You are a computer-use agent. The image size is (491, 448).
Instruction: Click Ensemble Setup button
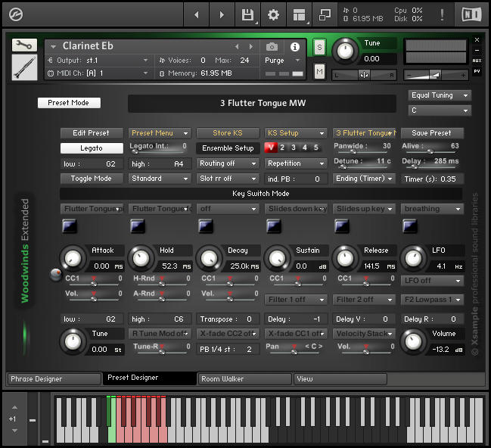coord(228,148)
